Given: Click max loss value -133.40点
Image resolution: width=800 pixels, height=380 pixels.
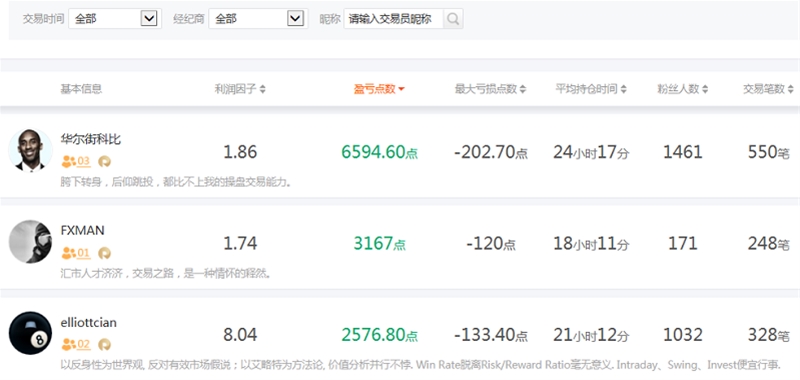Looking at the screenshot, I should click(x=491, y=335).
